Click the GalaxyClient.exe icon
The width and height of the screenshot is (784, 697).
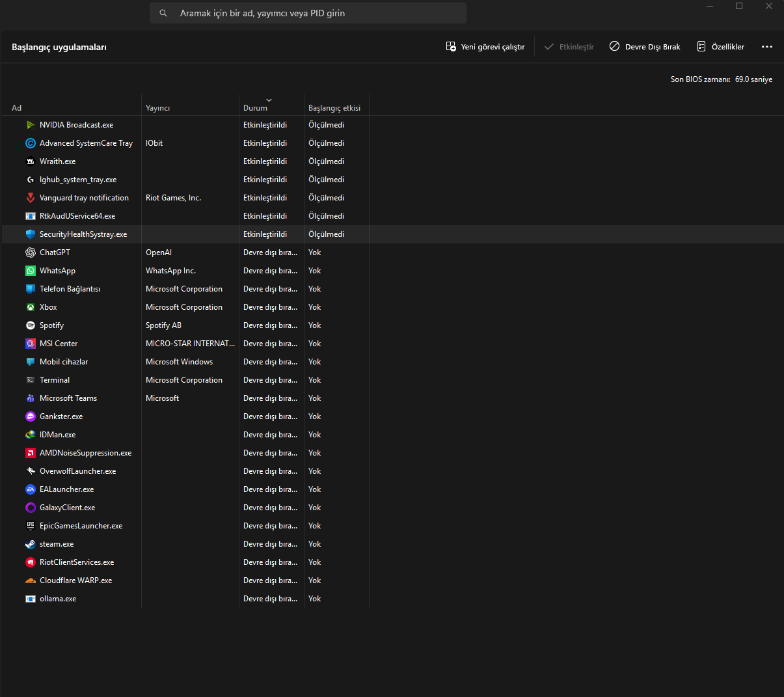[x=31, y=508]
